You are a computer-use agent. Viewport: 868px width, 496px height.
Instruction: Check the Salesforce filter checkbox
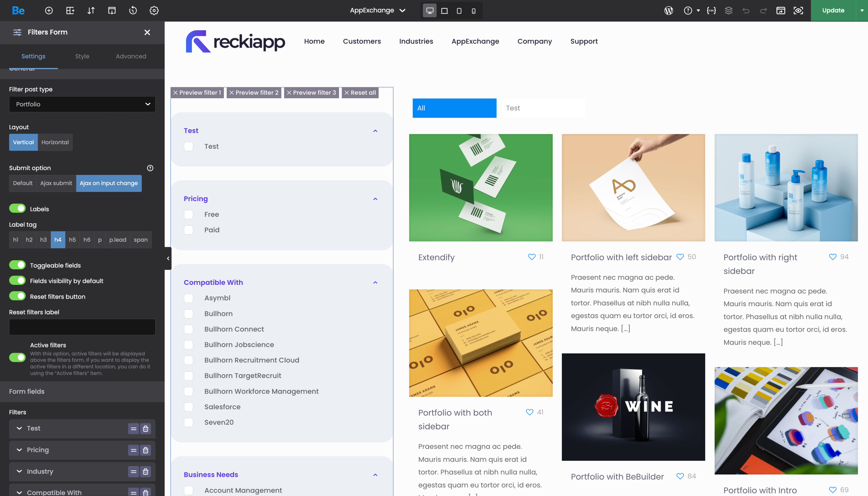[x=189, y=407]
